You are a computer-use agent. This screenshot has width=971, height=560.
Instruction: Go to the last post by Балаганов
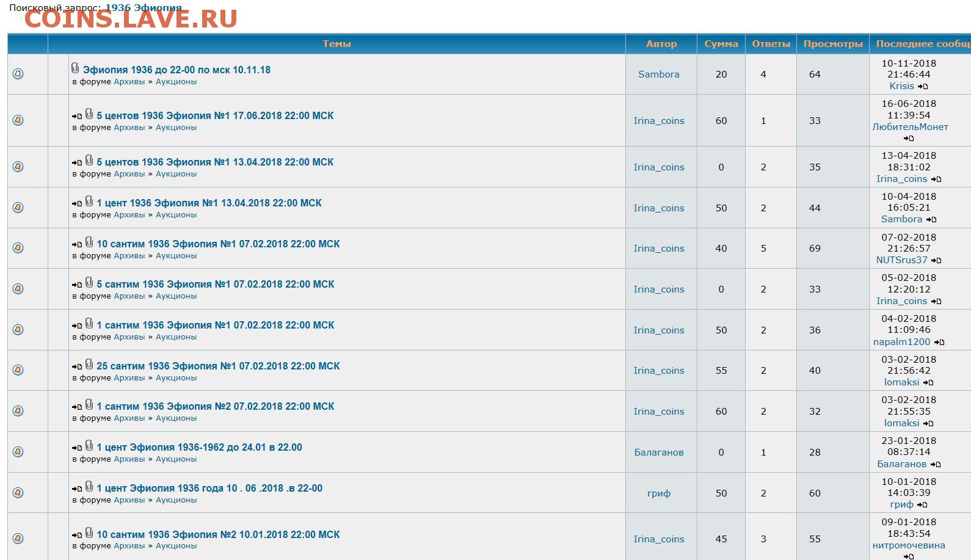[x=936, y=465]
